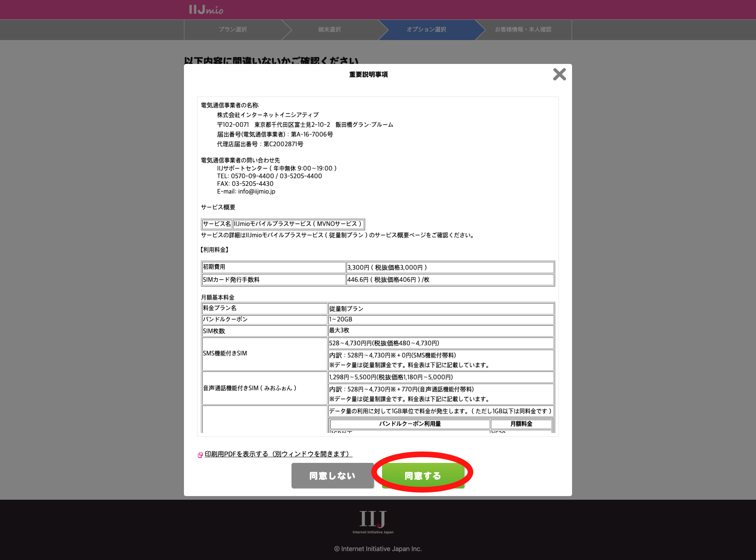Click the external-window icon beside PDF link
The width and height of the screenshot is (756, 560).
[200, 455]
